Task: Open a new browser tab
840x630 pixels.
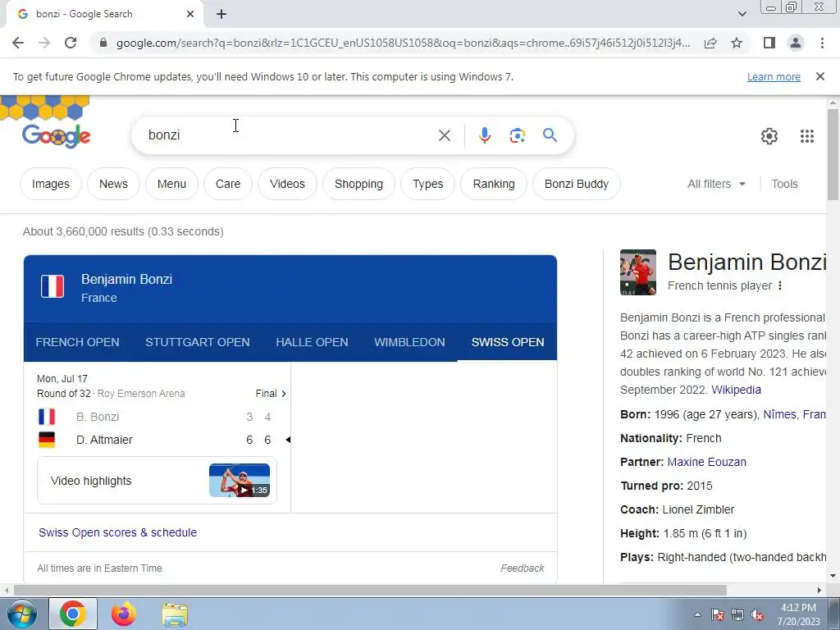Action: point(221,14)
